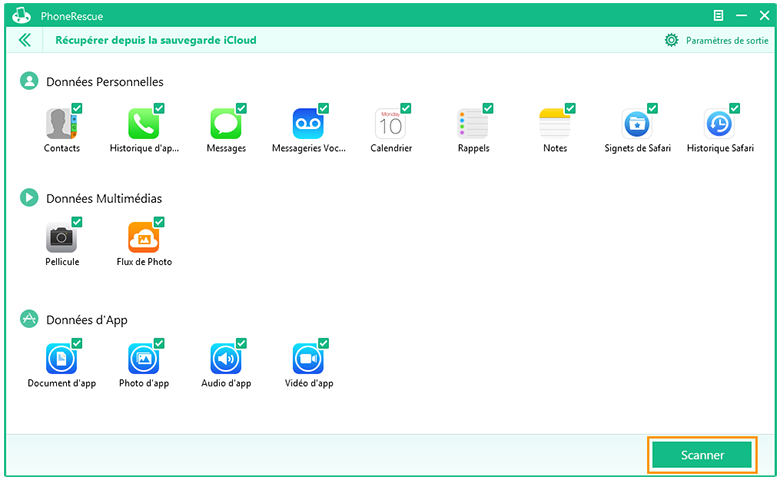Viewport: 780px width, 480px height.
Task: Uncheck the Document d'app checkbox
Action: (77, 343)
